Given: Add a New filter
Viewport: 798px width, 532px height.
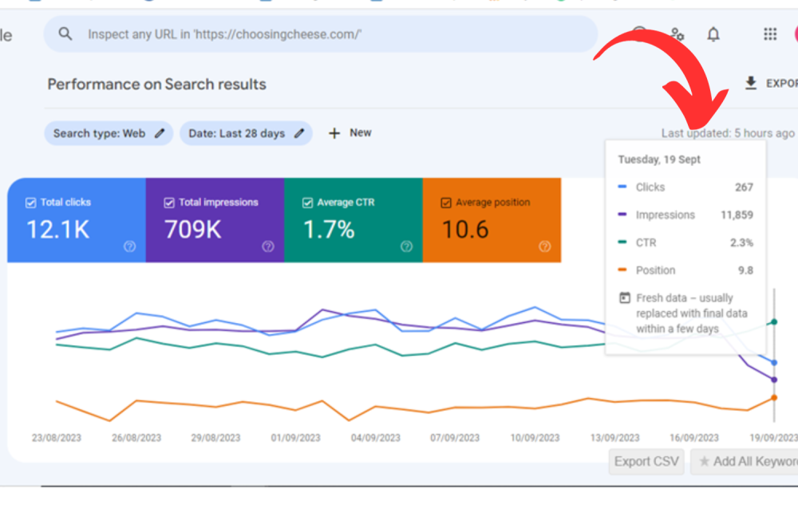Looking at the screenshot, I should pos(350,133).
